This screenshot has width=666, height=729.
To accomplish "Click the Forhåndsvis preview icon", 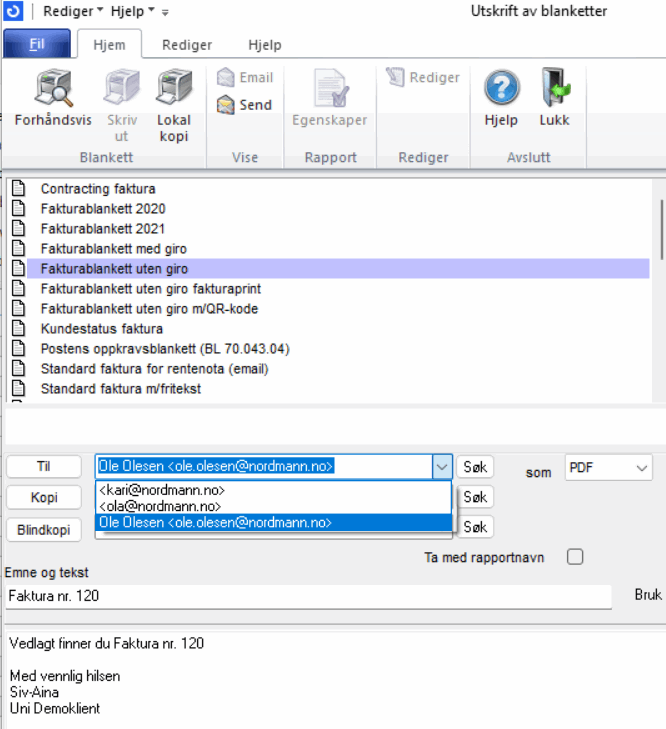I will [x=52, y=89].
